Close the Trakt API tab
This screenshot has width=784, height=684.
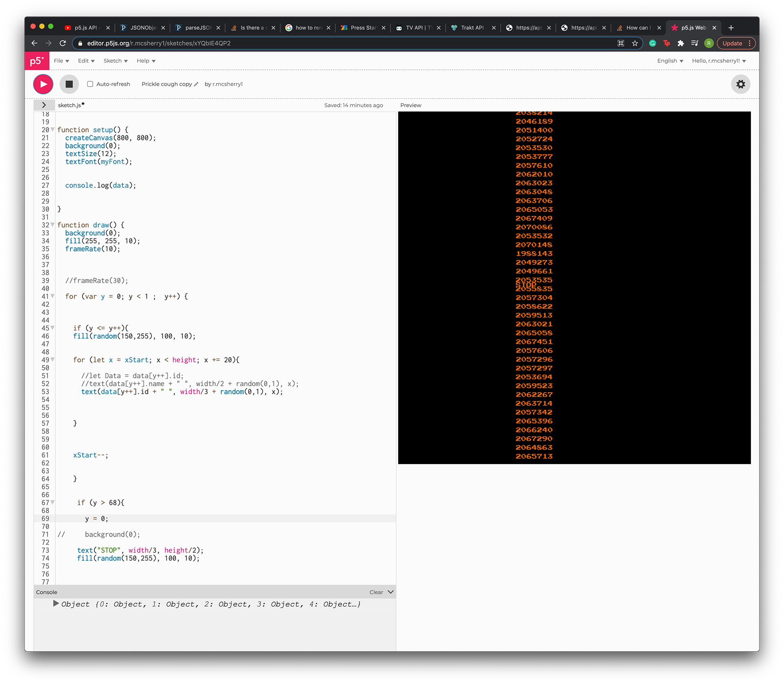[494, 28]
